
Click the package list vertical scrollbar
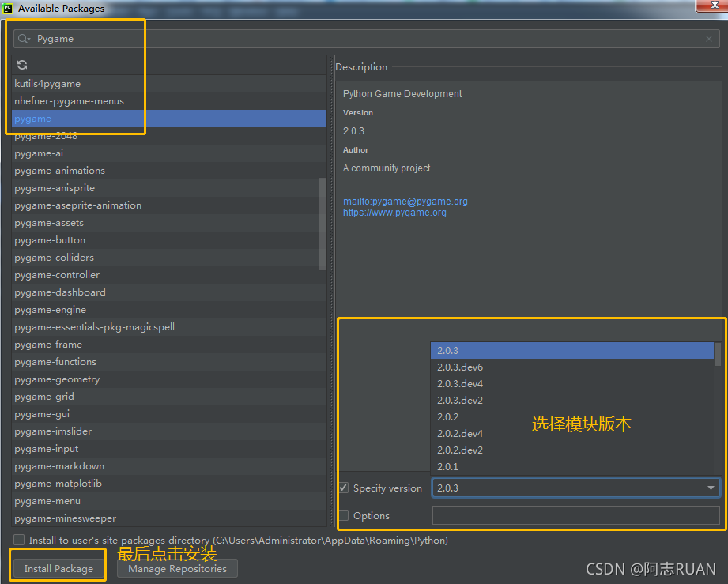pos(323,224)
